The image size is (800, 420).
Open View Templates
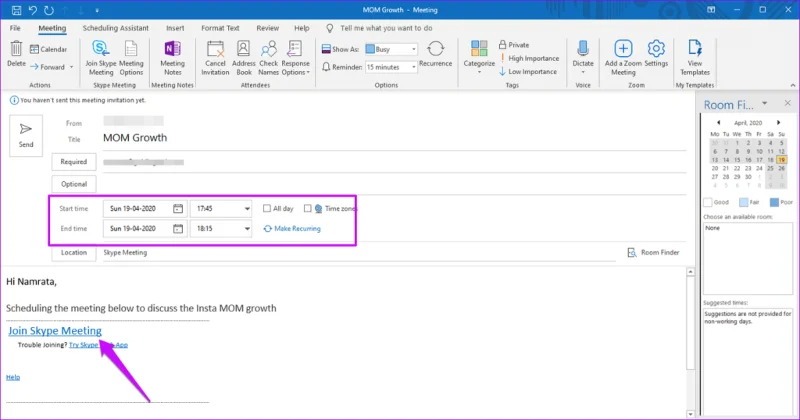(694, 58)
